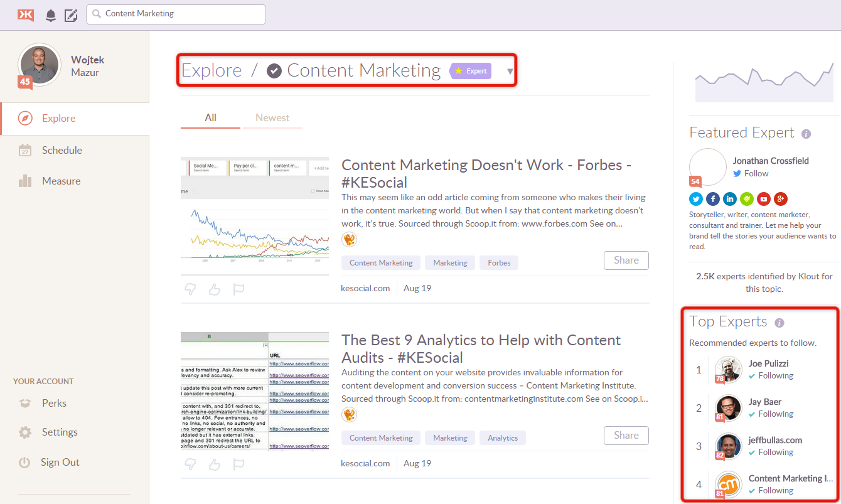
Task: Click Featured Expert info icon
Action: [806, 134]
